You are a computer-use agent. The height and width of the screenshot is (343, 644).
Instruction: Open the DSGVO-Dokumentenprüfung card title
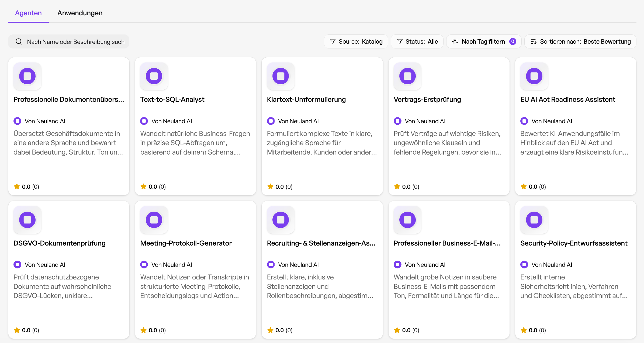pos(60,243)
